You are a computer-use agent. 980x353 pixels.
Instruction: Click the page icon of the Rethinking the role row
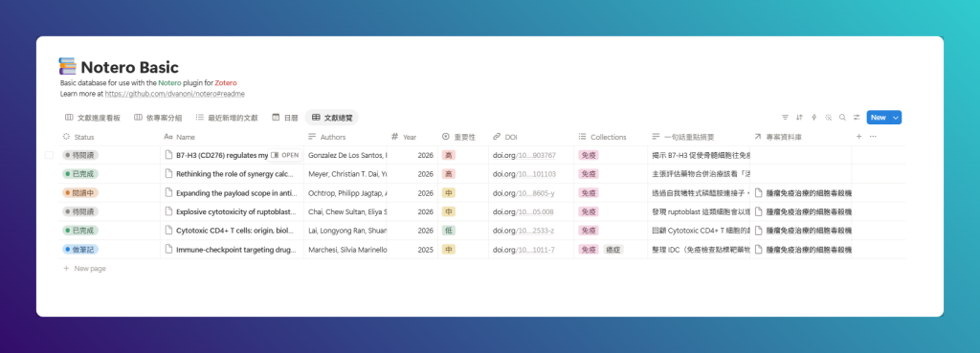coord(168,174)
